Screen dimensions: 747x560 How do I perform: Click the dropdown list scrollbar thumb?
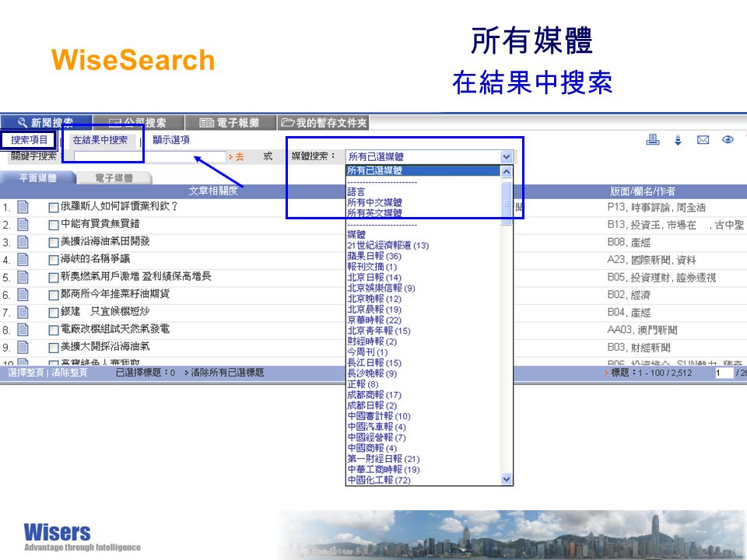tap(507, 203)
